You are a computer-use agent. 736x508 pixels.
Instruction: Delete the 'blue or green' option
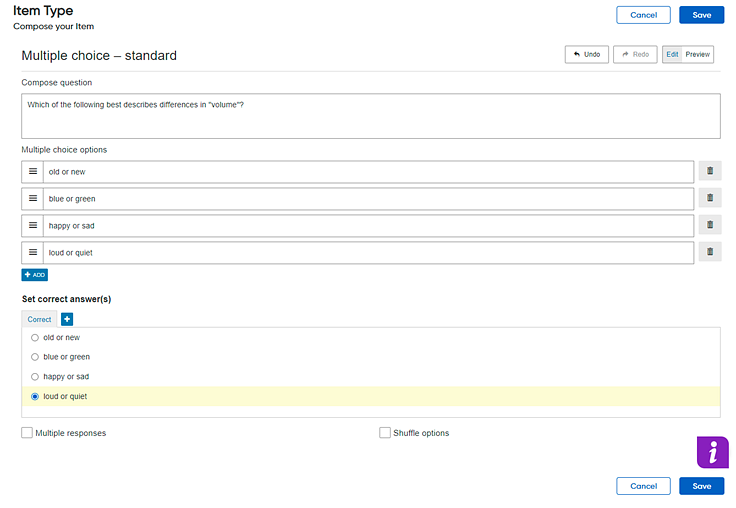(710, 198)
